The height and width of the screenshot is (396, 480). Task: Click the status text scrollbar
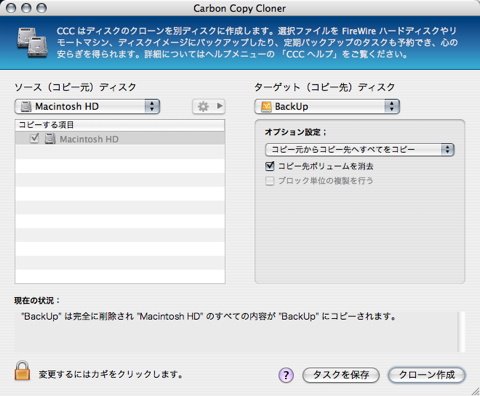tap(461, 332)
